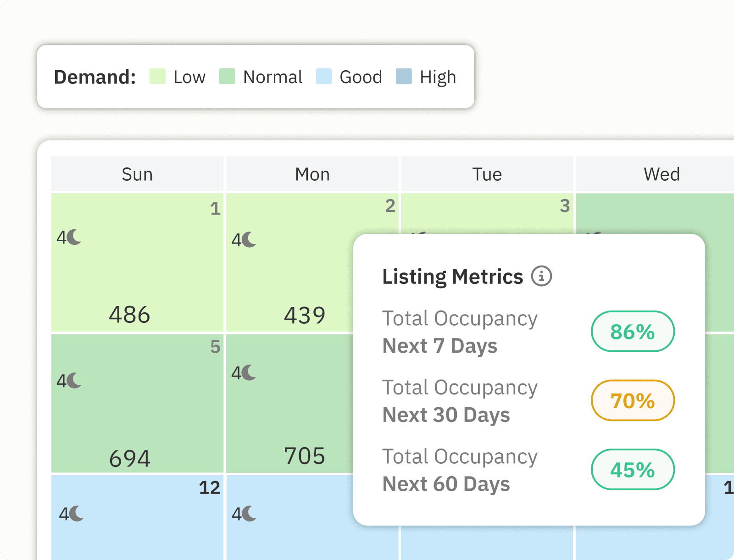Screen dimensions: 734x560
Task: Click the 70% occupancy badge
Action: coord(633,400)
